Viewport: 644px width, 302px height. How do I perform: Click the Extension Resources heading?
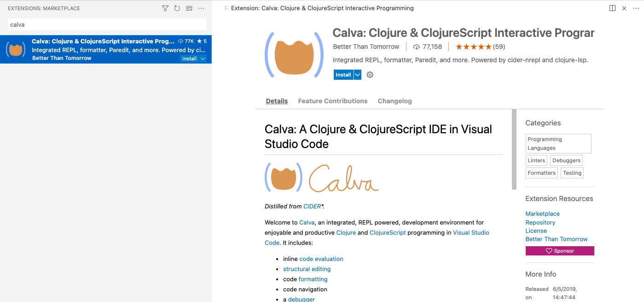pyautogui.click(x=559, y=199)
